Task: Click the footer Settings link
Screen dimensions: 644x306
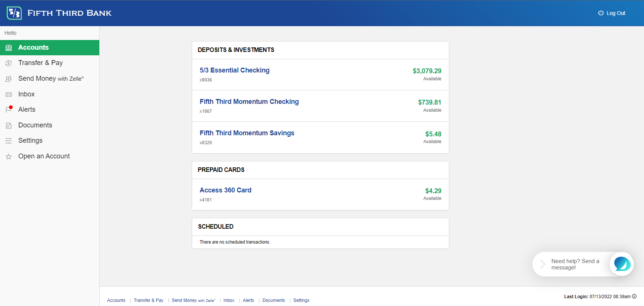Action: pos(301,300)
